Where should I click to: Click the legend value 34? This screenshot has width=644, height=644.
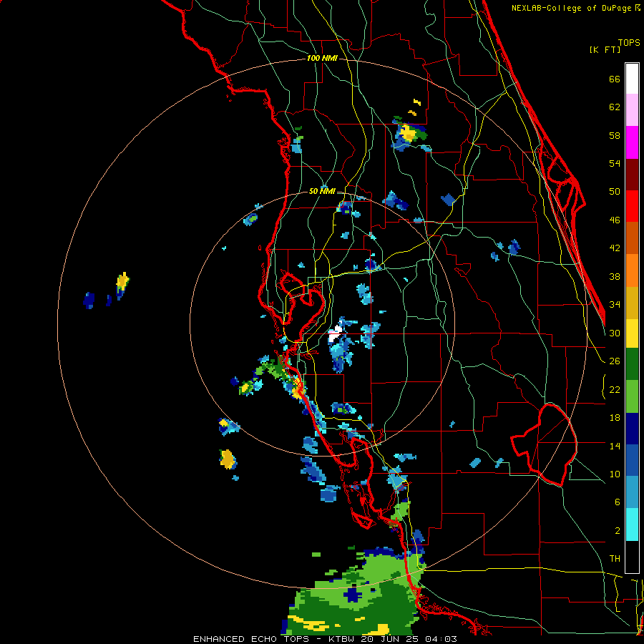coord(615,305)
